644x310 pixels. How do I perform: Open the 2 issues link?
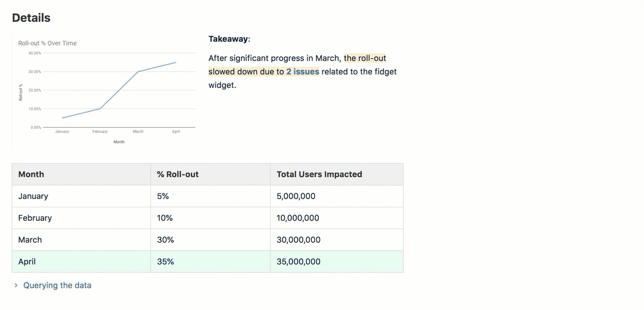click(303, 71)
